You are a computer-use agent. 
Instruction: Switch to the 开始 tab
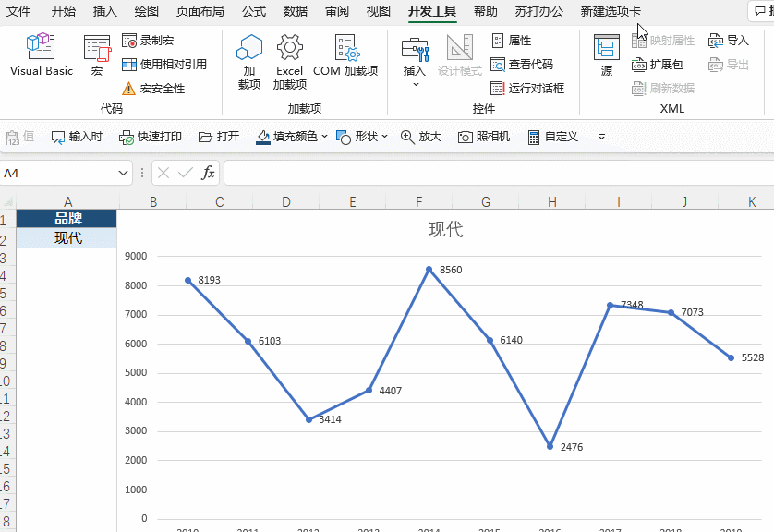point(64,11)
